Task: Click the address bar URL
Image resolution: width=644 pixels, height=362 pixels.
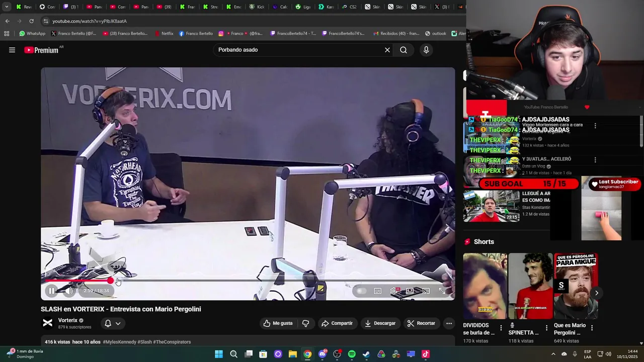Action: [90, 21]
